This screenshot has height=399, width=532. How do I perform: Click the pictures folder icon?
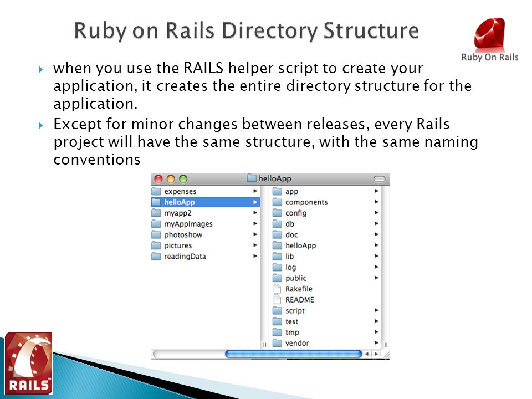156,245
